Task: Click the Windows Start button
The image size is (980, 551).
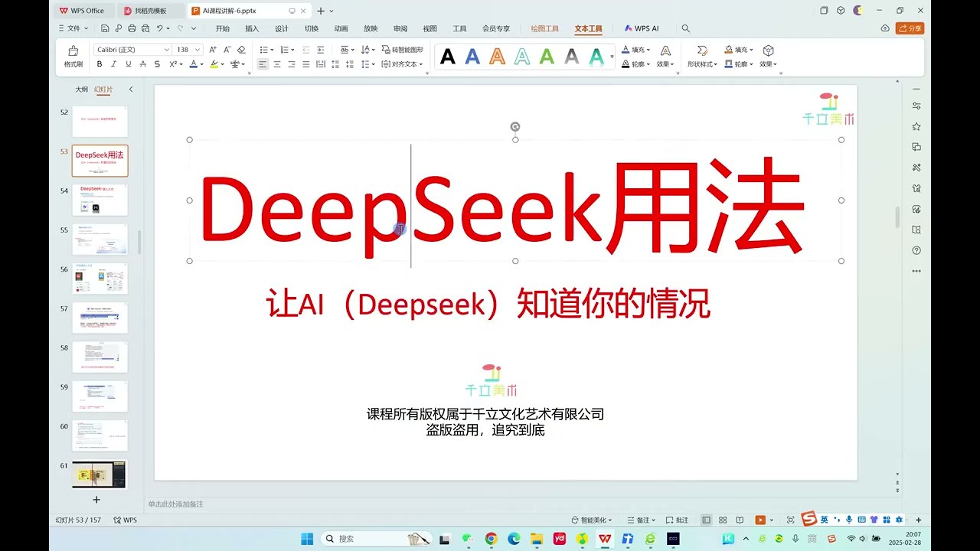Action: pos(305,539)
